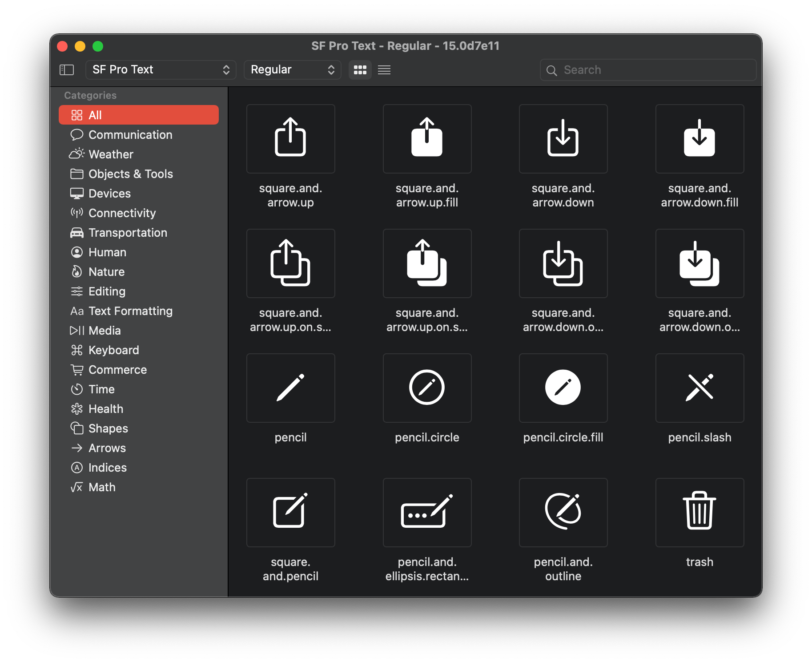Image resolution: width=812 pixels, height=663 pixels.
Task: Select the trash symbol
Action: 699,513
